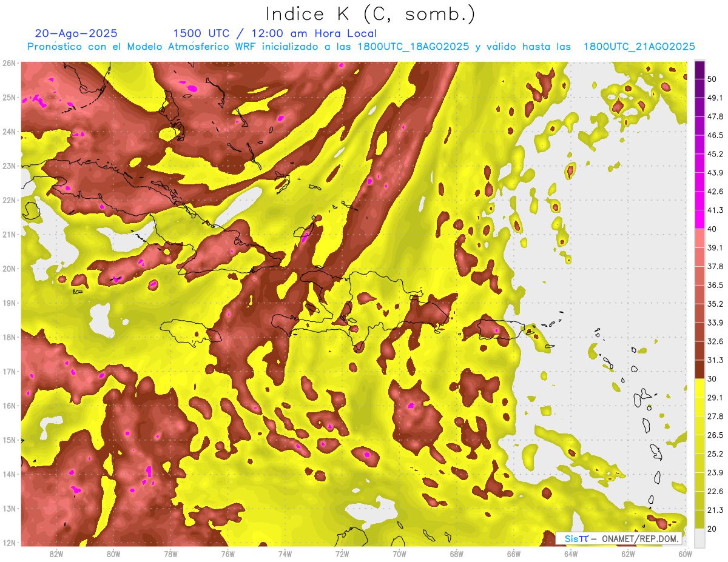Select the "64W" longitude axis label
Viewport: 728px width, 562px height.
click(571, 554)
